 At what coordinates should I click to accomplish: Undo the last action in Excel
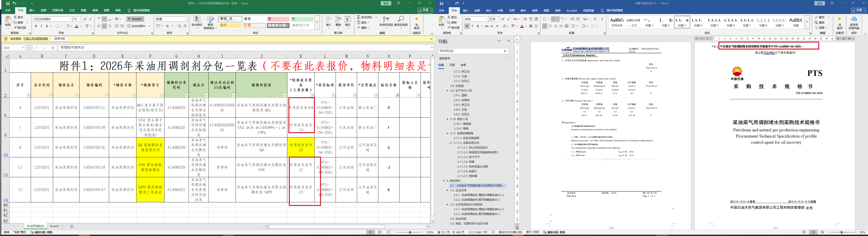pyautogui.click(x=14, y=3)
